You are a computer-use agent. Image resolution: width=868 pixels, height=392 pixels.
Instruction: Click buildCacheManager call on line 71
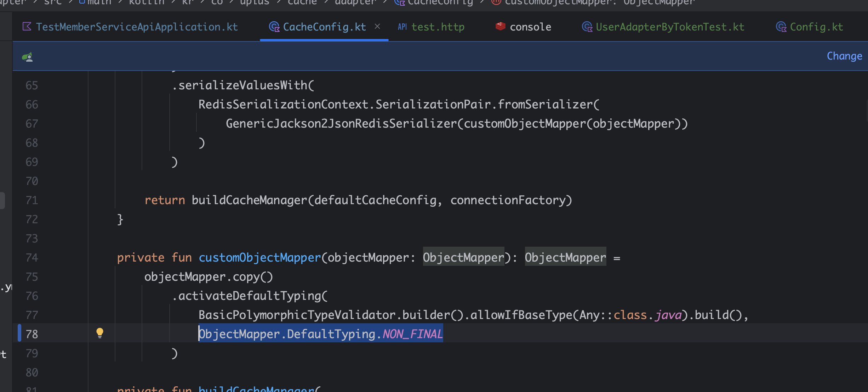point(249,200)
